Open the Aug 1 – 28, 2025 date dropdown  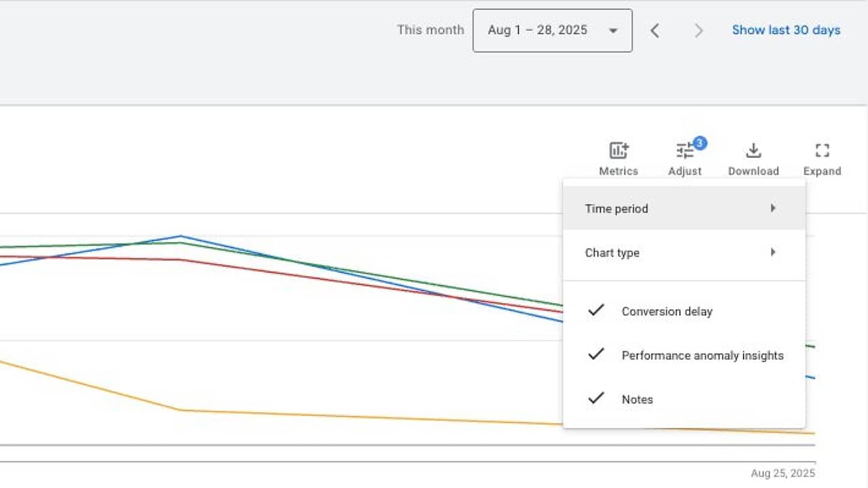(552, 30)
